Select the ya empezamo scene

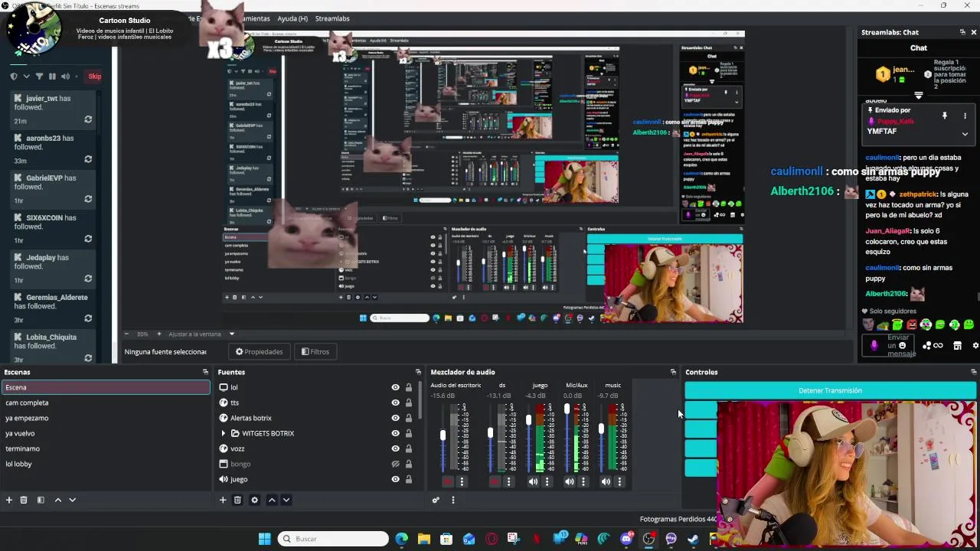106,418
